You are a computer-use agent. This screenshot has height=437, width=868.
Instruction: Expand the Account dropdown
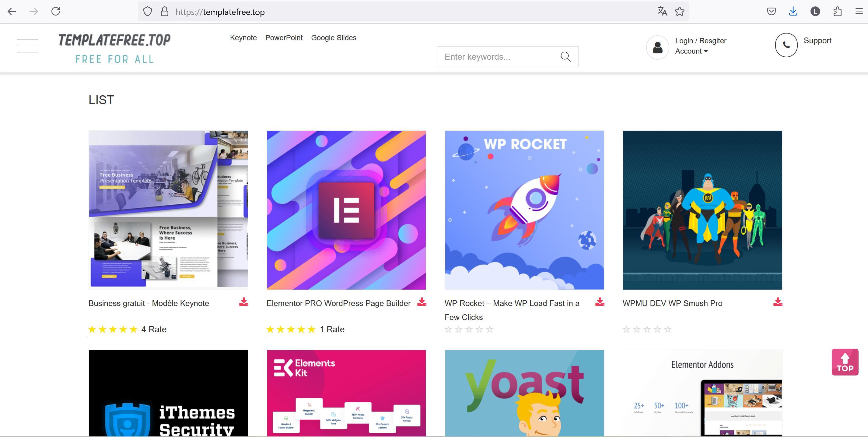click(691, 51)
